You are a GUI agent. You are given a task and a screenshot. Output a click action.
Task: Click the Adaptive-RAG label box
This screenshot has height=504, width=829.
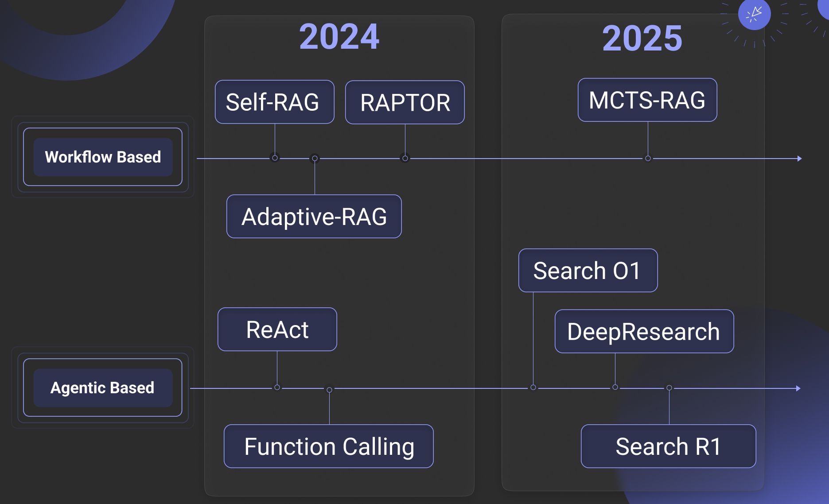pyautogui.click(x=314, y=217)
